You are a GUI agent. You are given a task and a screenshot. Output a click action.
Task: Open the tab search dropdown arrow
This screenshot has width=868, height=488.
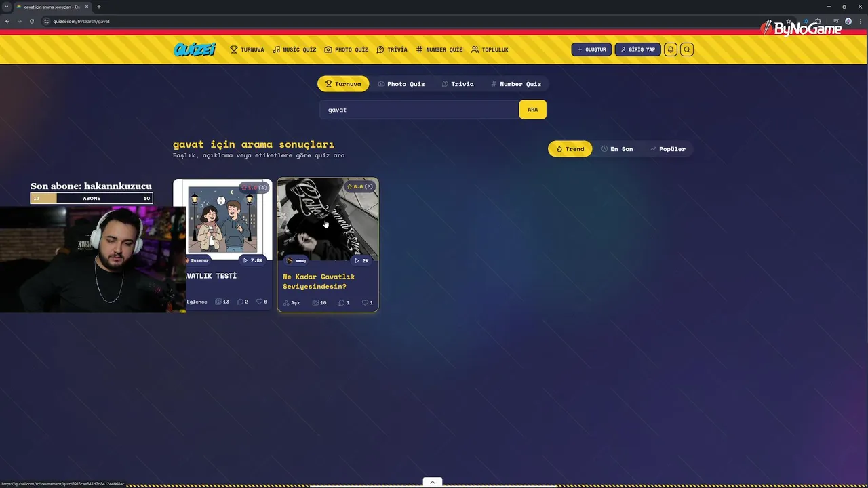click(x=7, y=7)
